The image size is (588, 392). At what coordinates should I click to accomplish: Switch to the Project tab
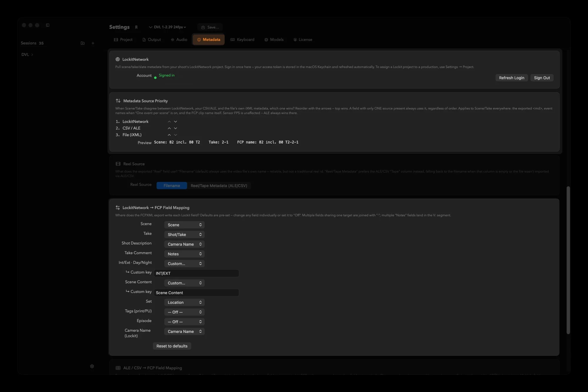(x=123, y=40)
